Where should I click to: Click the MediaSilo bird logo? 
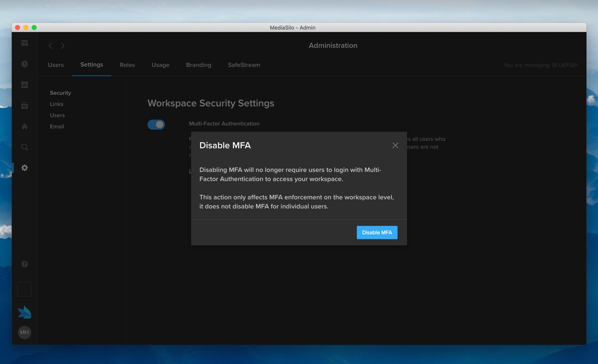(24, 311)
